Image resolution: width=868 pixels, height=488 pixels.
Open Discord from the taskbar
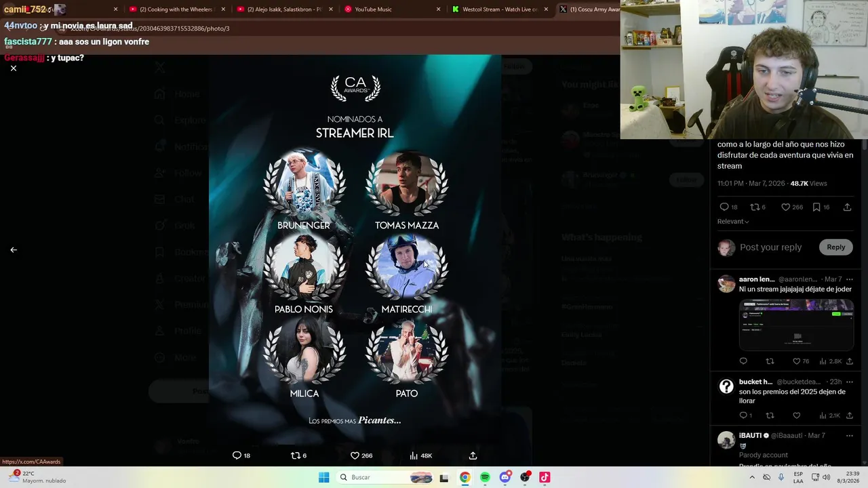pos(505,477)
